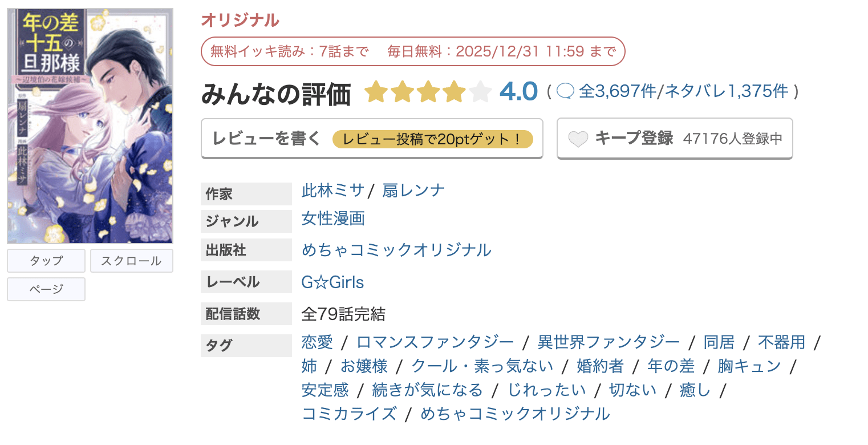Click the empty fifth star
The height and width of the screenshot is (445, 868).
[x=481, y=92]
